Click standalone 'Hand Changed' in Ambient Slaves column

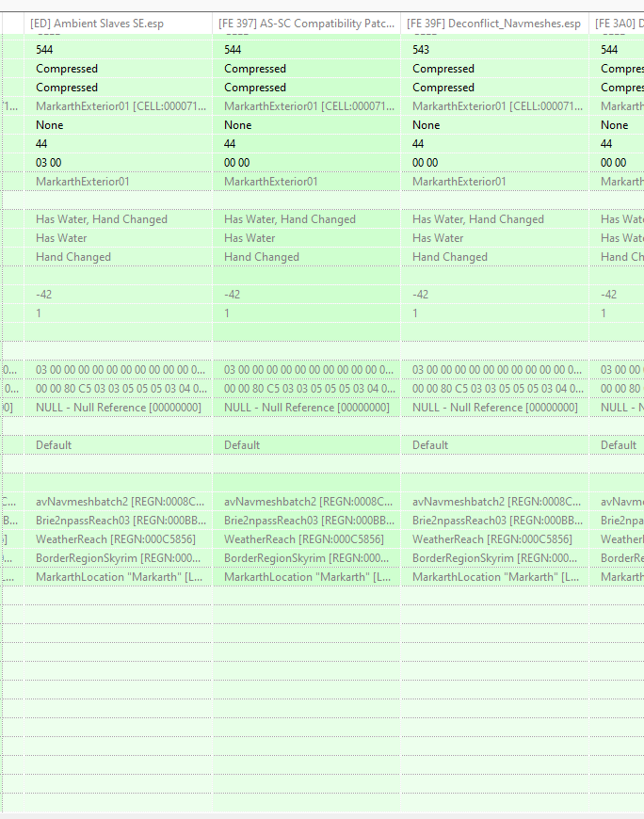(73, 257)
